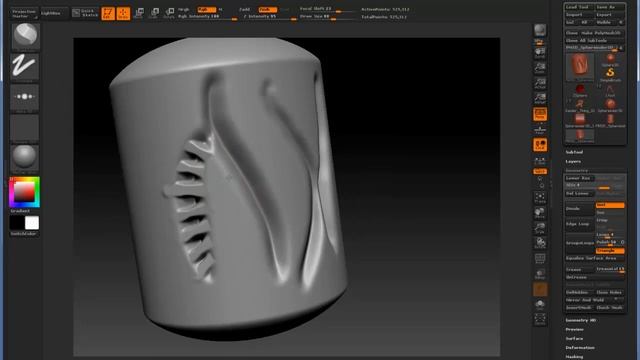Click the Zoom canvas icon
The height and width of the screenshot is (360, 640).
[540, 68]
